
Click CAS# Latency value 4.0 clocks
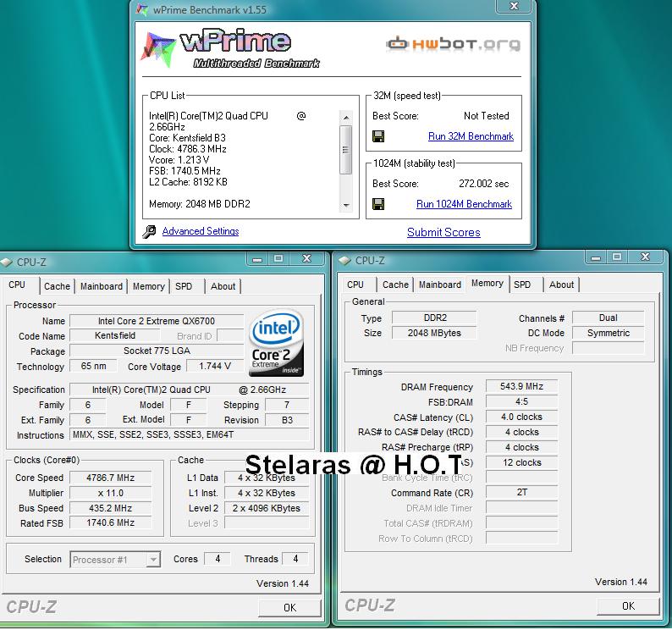point(521,417)
